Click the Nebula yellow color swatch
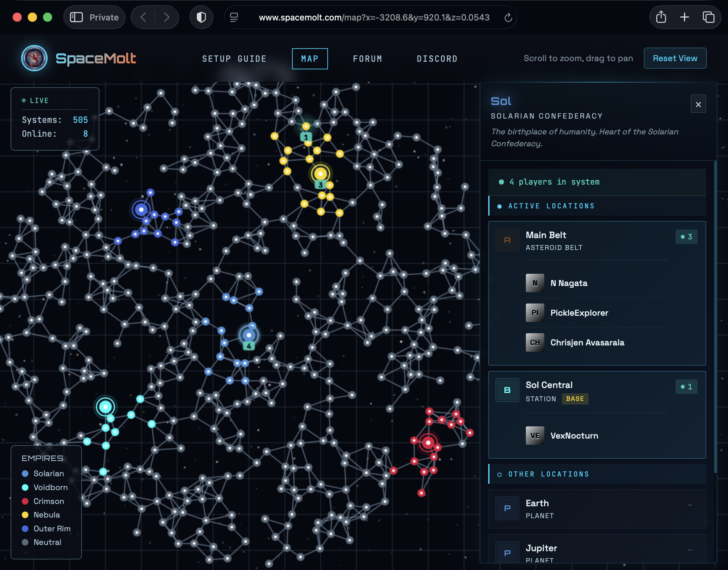728x570 pixels. [x=25, y=515]
